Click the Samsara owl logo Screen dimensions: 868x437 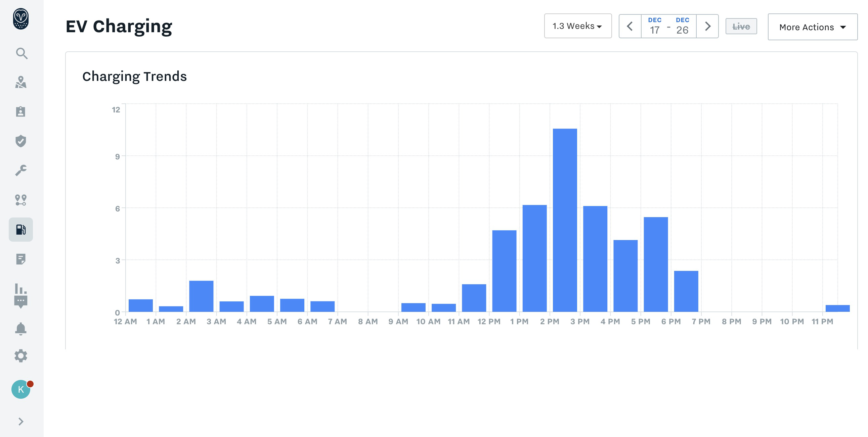[21, 19]
